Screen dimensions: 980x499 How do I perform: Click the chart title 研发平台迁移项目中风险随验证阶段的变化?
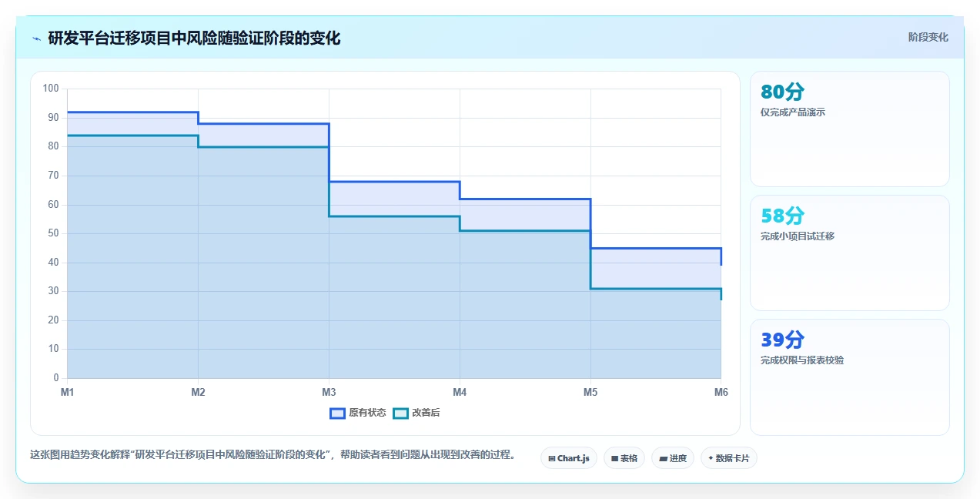pyautogui.click(x=194, y=38)
